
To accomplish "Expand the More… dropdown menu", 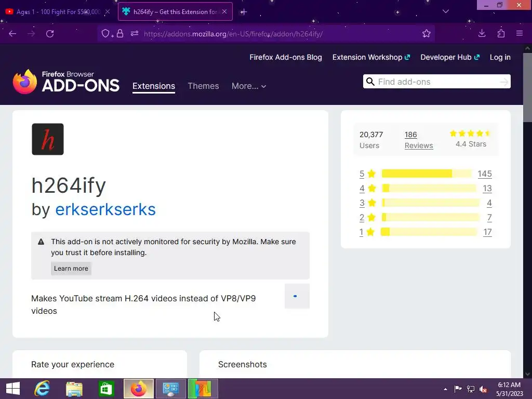I will 249,86.
